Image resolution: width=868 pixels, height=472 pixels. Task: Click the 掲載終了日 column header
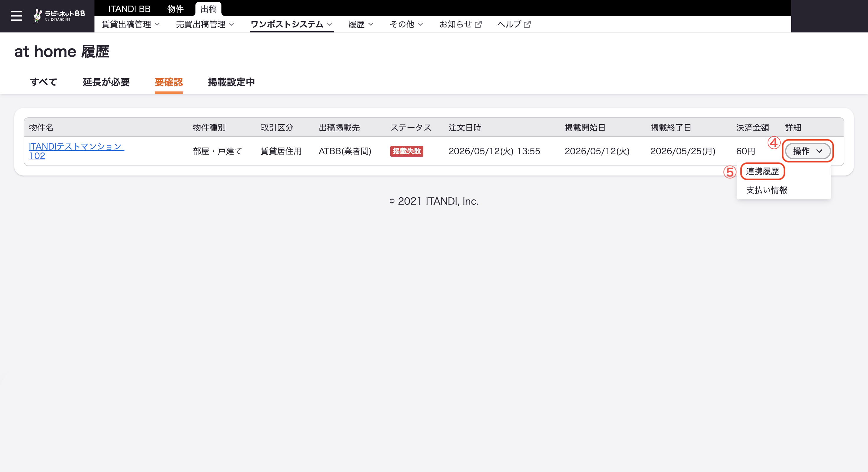(x=671, y=128)
